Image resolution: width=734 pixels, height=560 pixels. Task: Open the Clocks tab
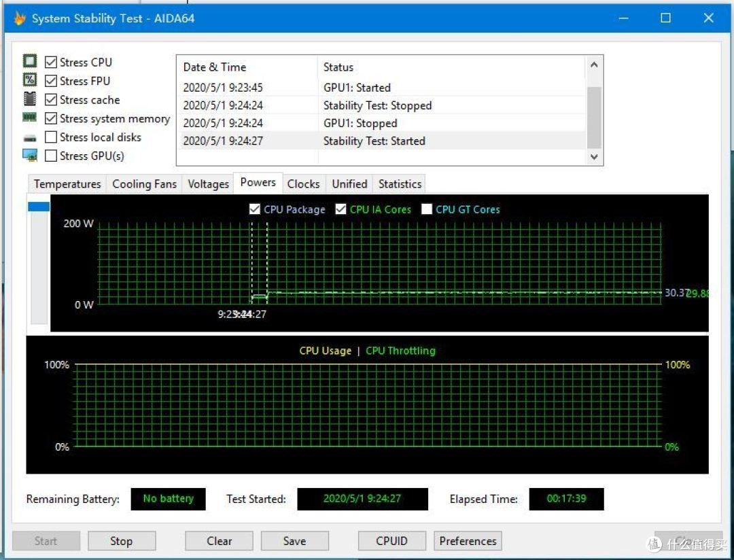pos(304,183)
